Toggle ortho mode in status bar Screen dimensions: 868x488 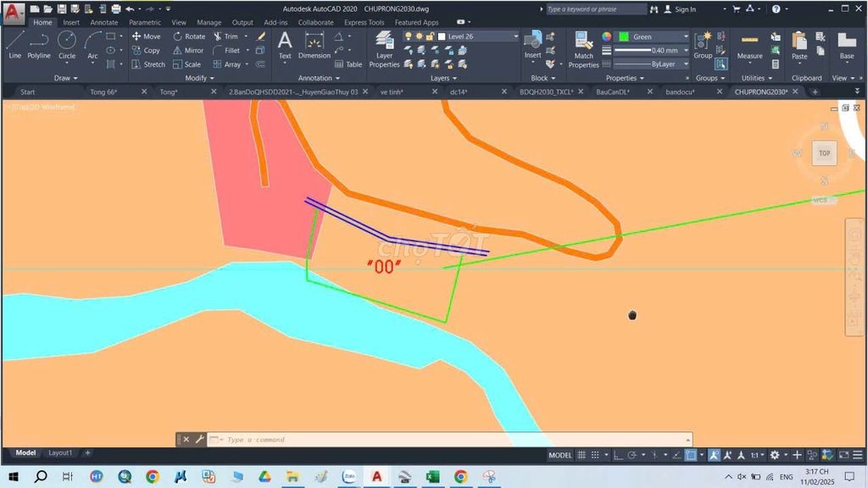[618, 455]
